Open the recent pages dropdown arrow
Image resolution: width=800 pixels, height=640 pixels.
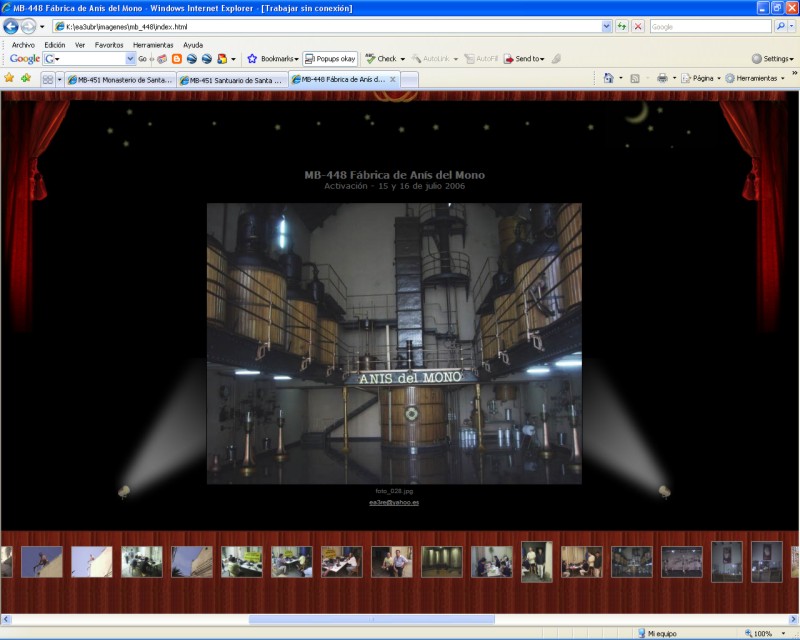tap(42, 27)
